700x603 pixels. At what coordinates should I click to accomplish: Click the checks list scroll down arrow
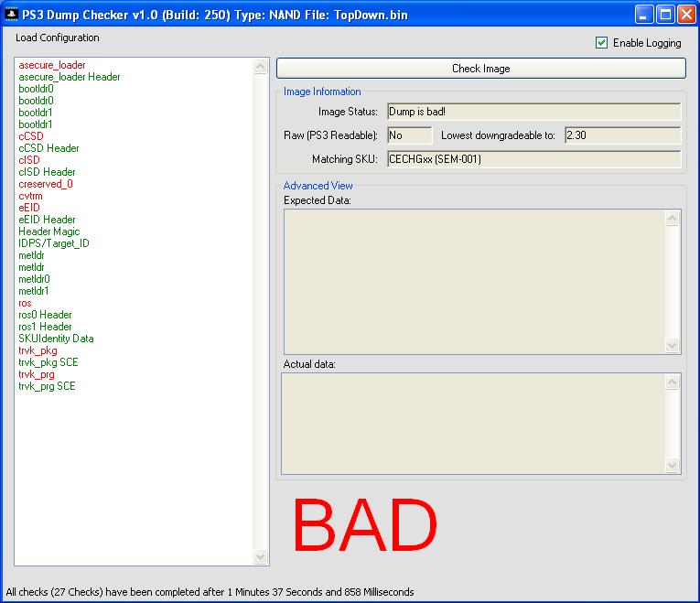click(260, 556)
